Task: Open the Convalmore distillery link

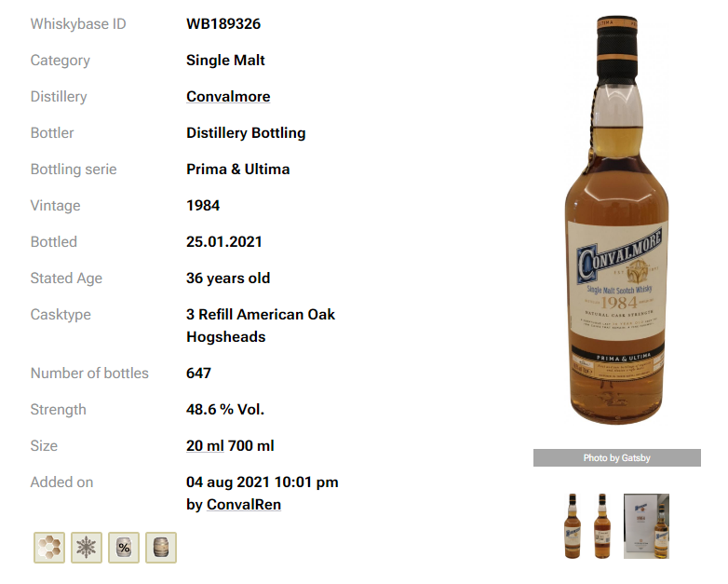Action: 228,97
